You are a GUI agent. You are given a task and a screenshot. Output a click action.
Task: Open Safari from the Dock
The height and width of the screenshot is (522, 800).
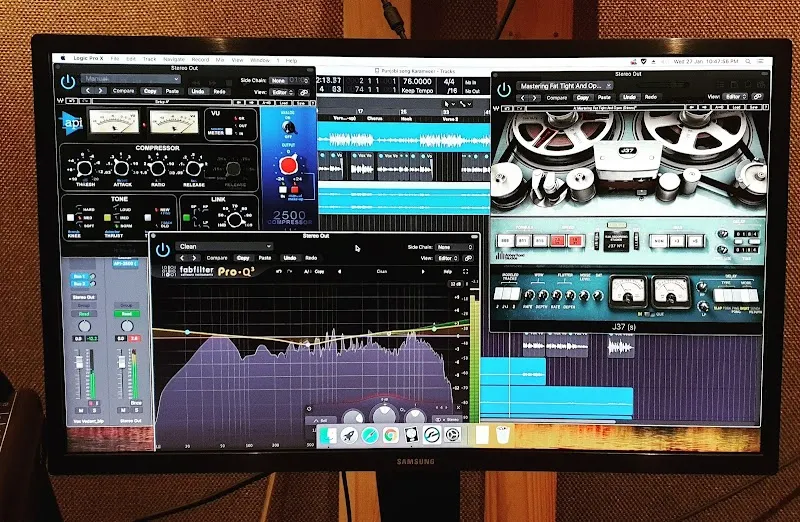point(369,435)
